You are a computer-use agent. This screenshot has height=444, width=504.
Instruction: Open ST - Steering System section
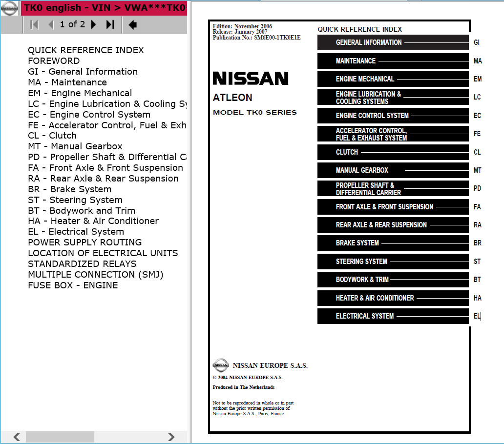[x=75, y=200]
